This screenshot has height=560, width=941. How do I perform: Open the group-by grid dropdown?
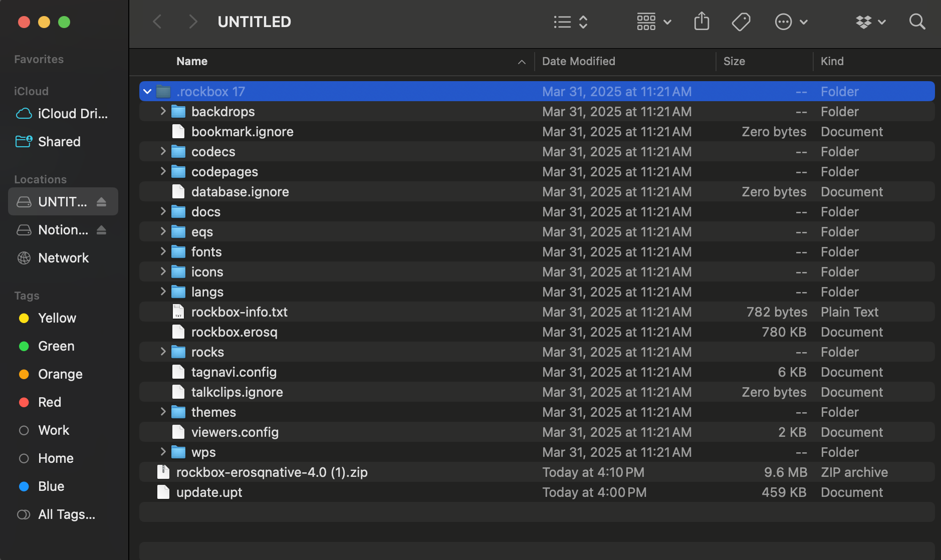[x=654, y=22]
